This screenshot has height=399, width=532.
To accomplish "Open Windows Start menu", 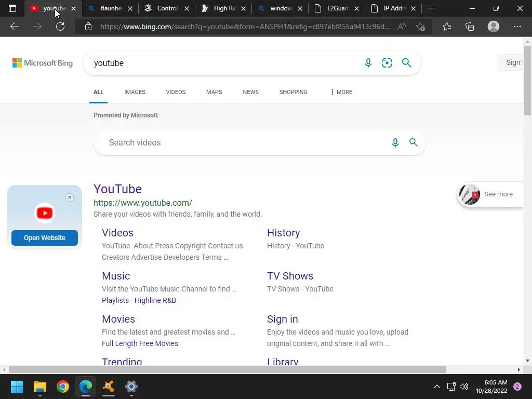I will click(17, 387).
